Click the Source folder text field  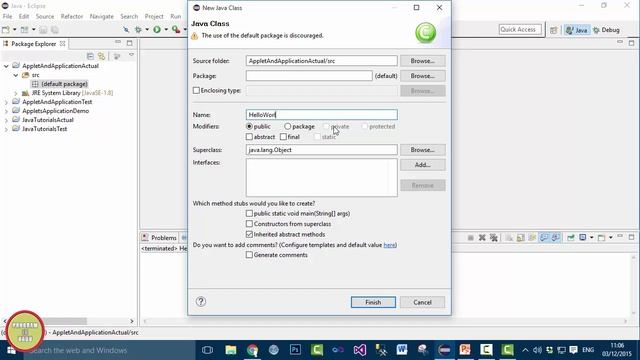pos(321,61)
